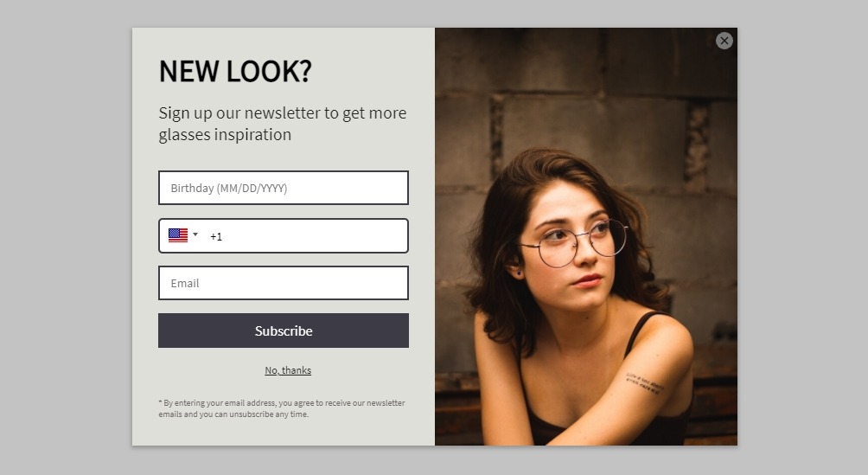Image resolution: width=868 pixels, height=475 pixels.
Task: Decline with the No, thanks link
Action: (288, 370)
